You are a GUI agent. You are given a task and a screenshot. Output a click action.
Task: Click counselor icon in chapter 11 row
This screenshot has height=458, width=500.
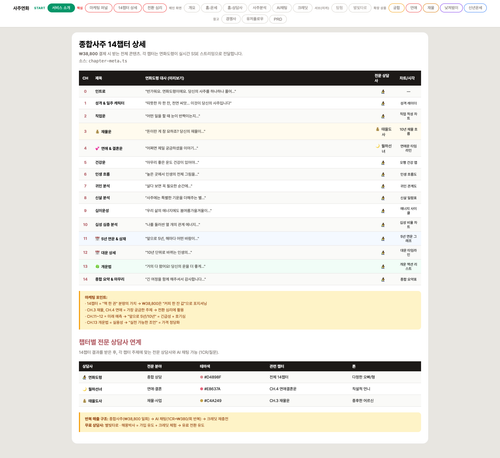click(383, 239)
